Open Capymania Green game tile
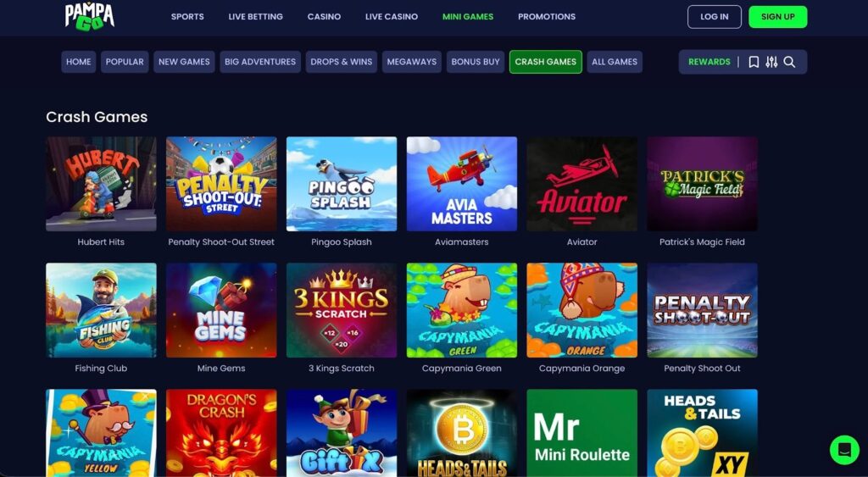 tap(462, 310)
